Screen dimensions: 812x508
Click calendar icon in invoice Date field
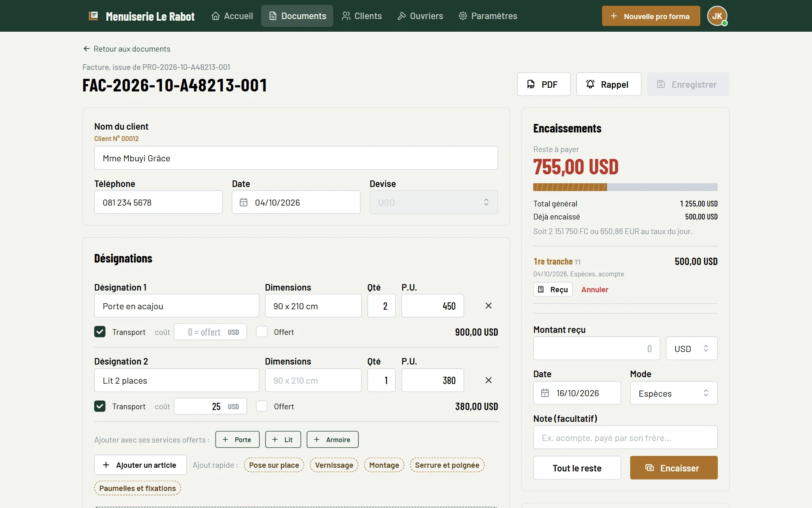click(244, 202)
